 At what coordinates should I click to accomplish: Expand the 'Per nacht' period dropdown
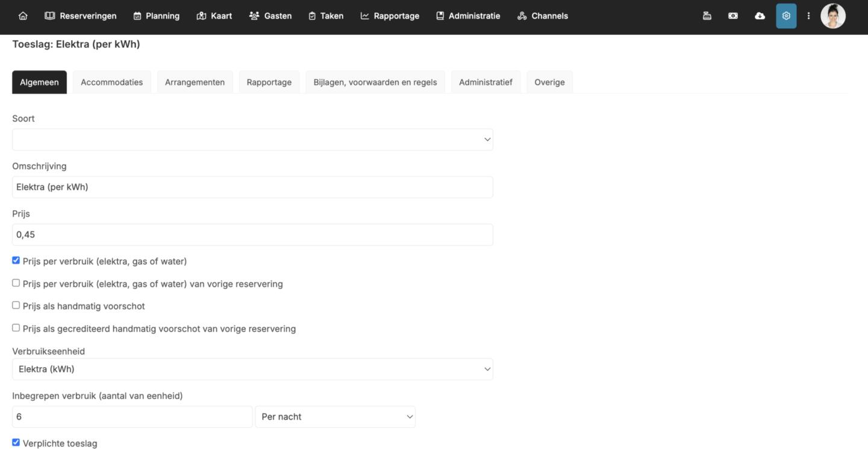335,416
